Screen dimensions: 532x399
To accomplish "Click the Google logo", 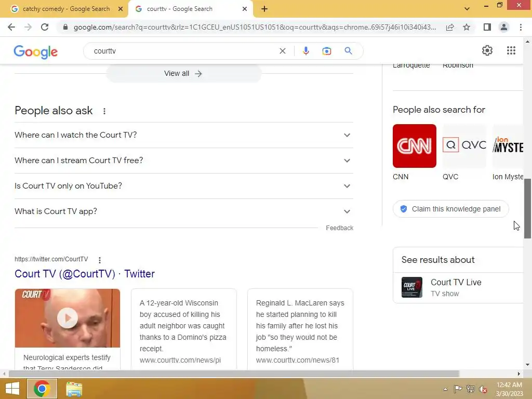I will coord(36,51).
